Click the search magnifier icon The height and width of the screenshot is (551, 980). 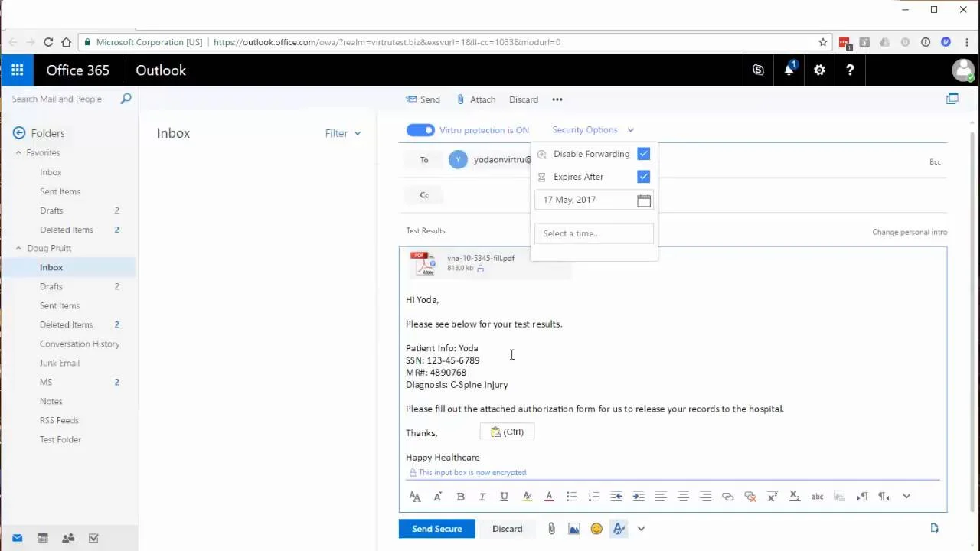(126, 99)
